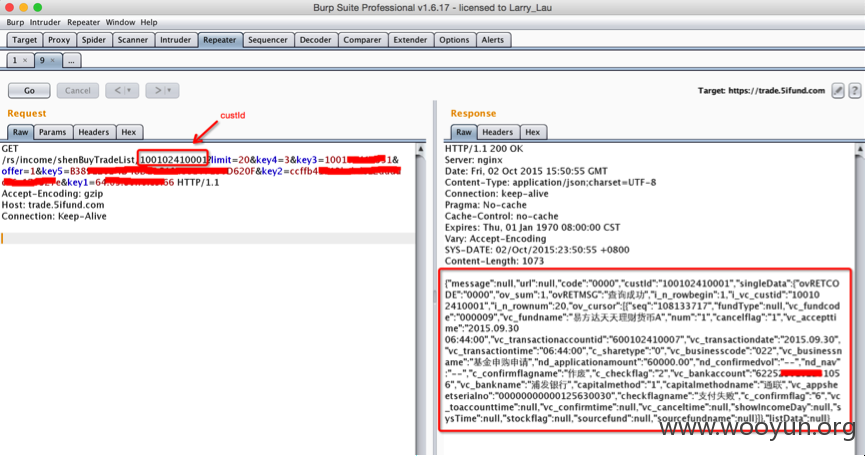Viewport: 865px width, 456px height.
Task: Click the Connection: Keep-Alive request line
Action: pyautogui.click(x=54, y=216)
